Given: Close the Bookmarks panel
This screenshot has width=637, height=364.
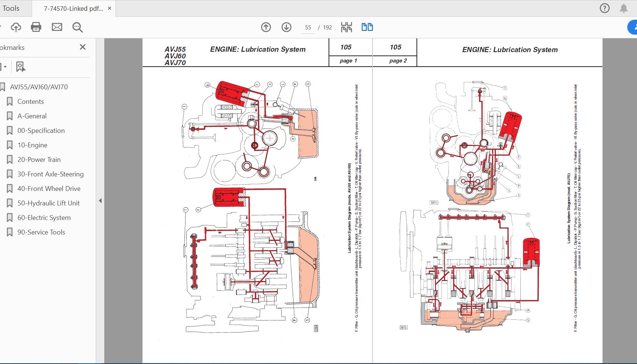Looking at the screenshot, I should click(83, 47).
